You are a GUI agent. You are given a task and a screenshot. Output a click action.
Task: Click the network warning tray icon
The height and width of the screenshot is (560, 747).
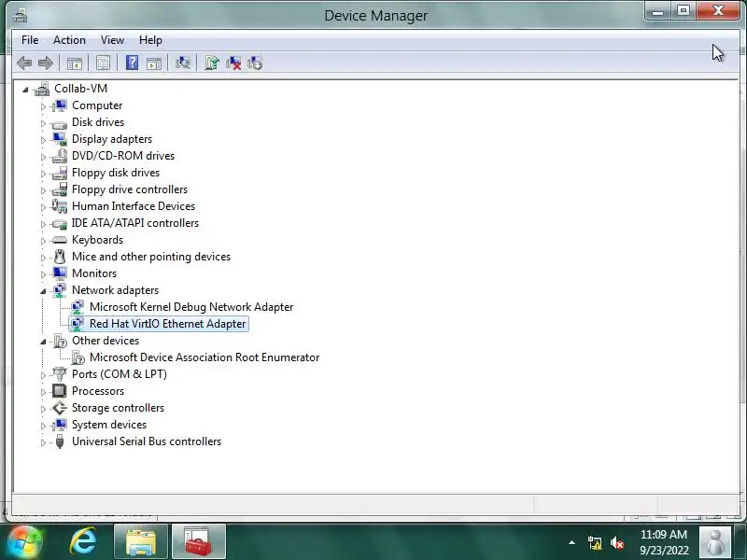594,543
